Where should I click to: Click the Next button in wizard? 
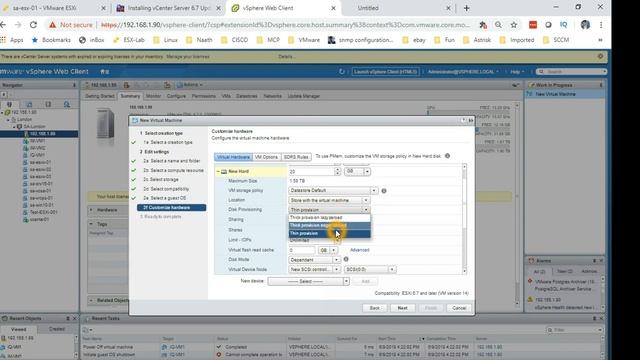pyautogui.click(x=402, y=308)
